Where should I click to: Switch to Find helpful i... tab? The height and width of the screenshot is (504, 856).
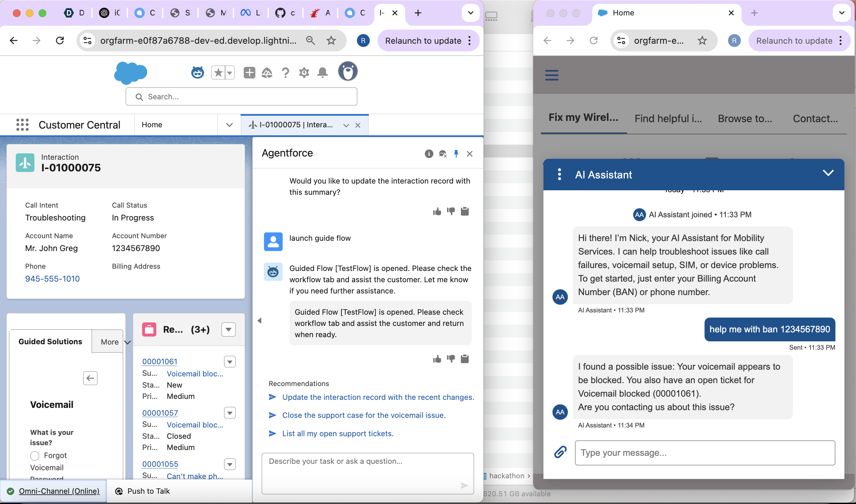coord(668,119)
